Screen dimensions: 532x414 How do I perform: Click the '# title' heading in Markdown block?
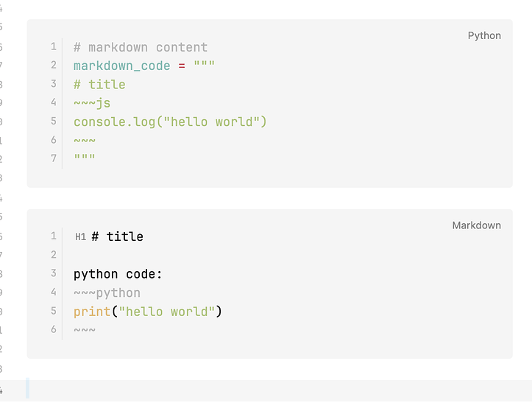(118, 236)
